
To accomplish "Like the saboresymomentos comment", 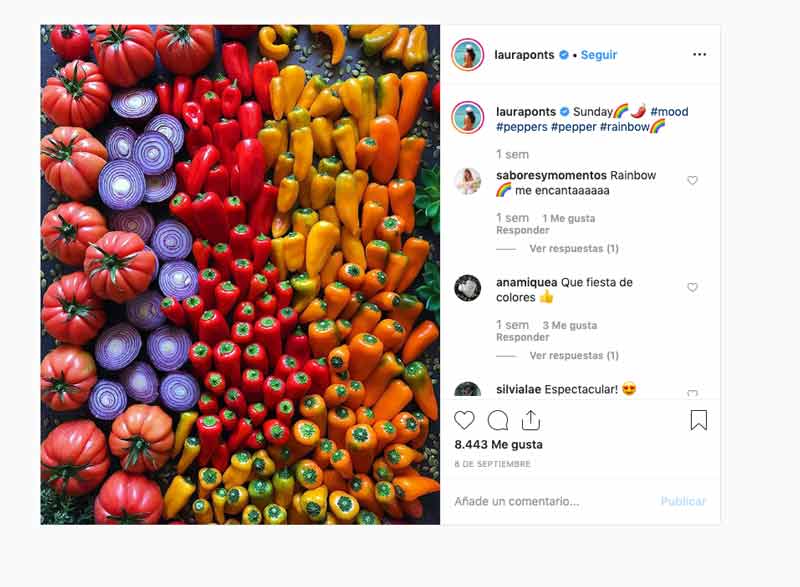I will [x=692, y=181].
